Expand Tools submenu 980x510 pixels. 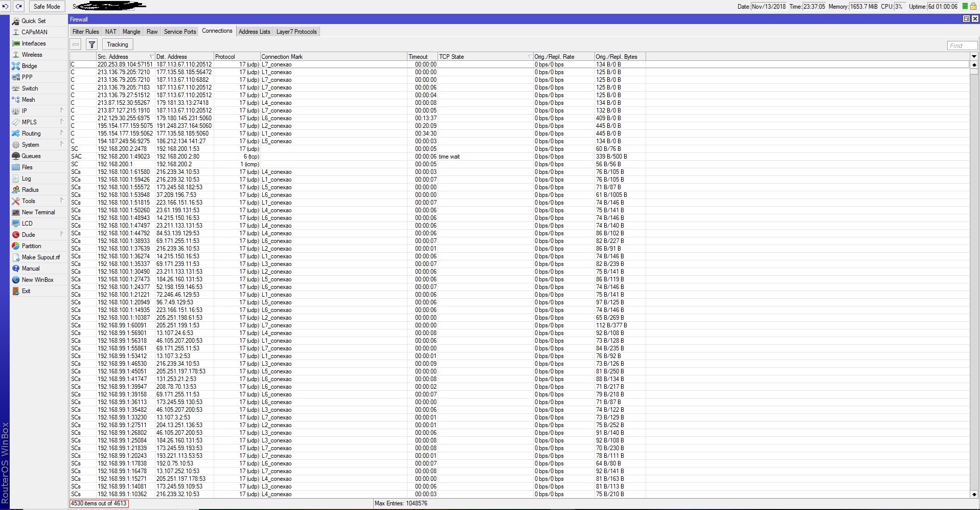(x=62, y=201)
